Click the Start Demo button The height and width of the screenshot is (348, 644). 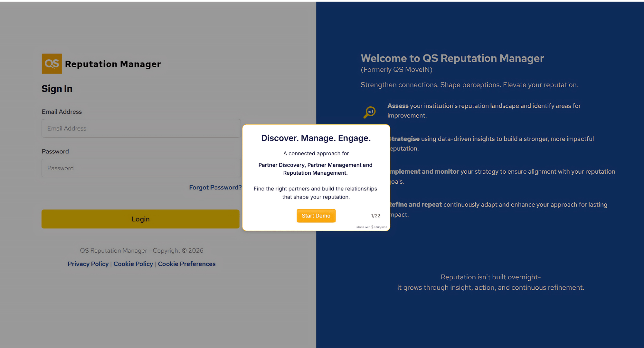(x=316, y=216)
